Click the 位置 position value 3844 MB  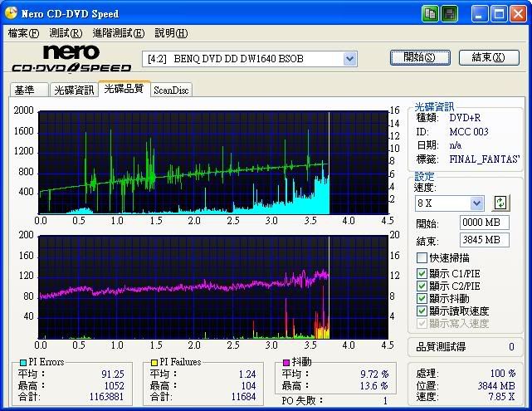(x=496, y=386)
